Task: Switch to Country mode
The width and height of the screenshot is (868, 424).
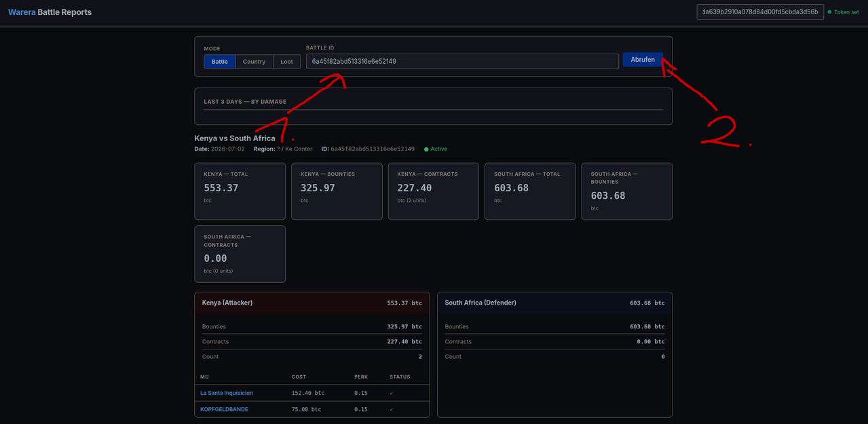Action: click(x=254, y=61)
